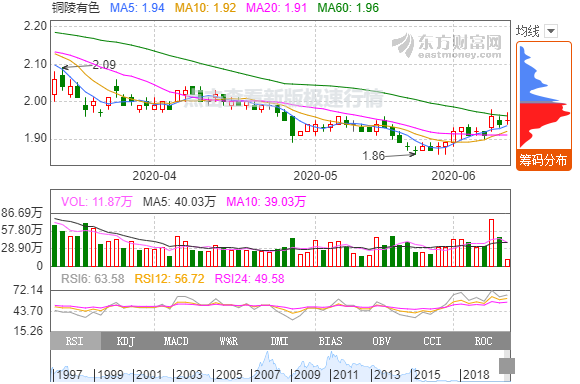
Task: Click the 铜陵有色 stock name
Action: (76, 8)
